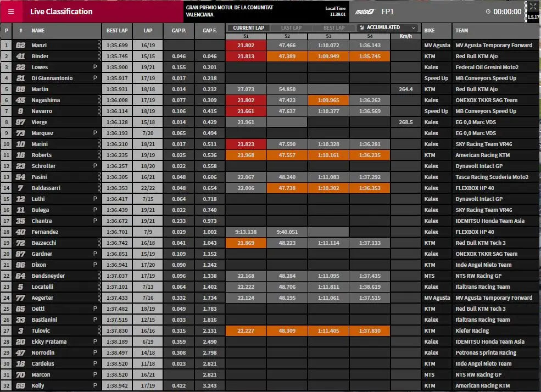Switch to the CURRENT LAP tab
Viewport: 541px width, 392px height.
click(x=248, y=28)
